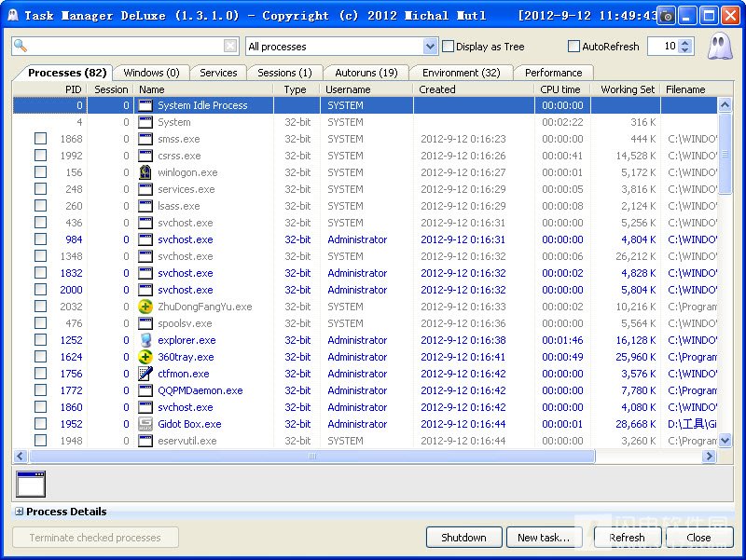746x560 pixels.
Task: Check the box for QQPMDaemon.exe
Action: coord(40,389)
